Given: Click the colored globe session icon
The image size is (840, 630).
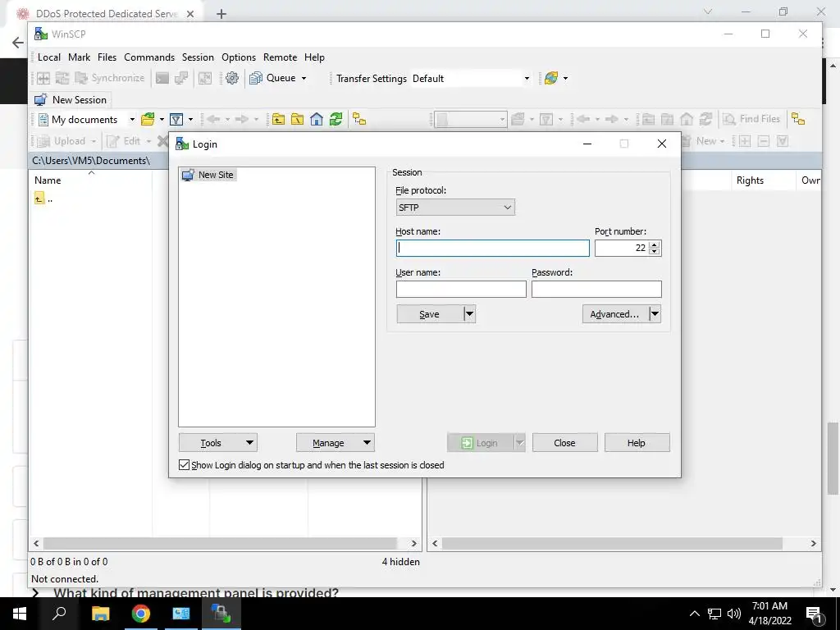Looking at the screenshot, I should pyautogui.click(x=550, y=78).
